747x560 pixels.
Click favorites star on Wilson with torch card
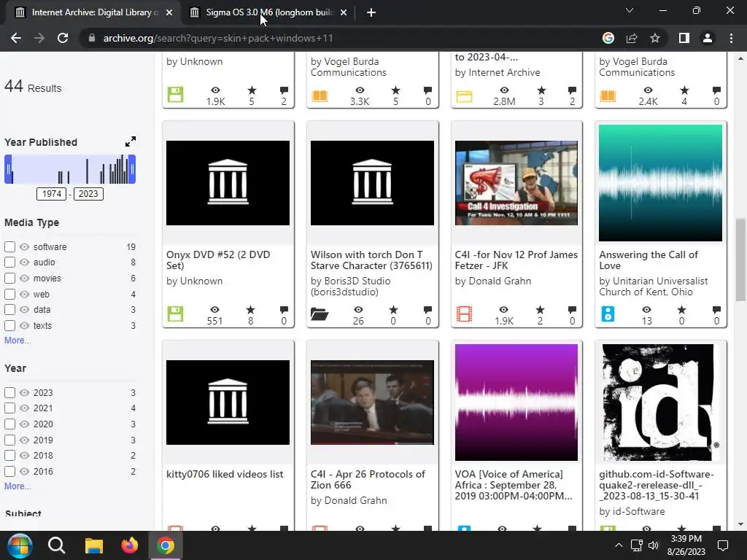coord(393,309)
